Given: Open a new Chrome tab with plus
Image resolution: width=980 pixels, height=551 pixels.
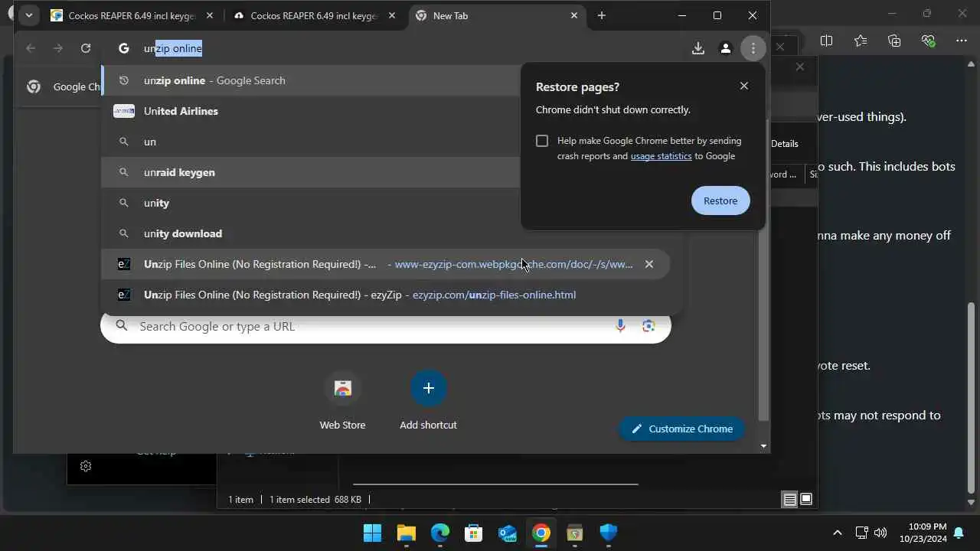Looking at the screenshot, I should click(x=602, y=15).
